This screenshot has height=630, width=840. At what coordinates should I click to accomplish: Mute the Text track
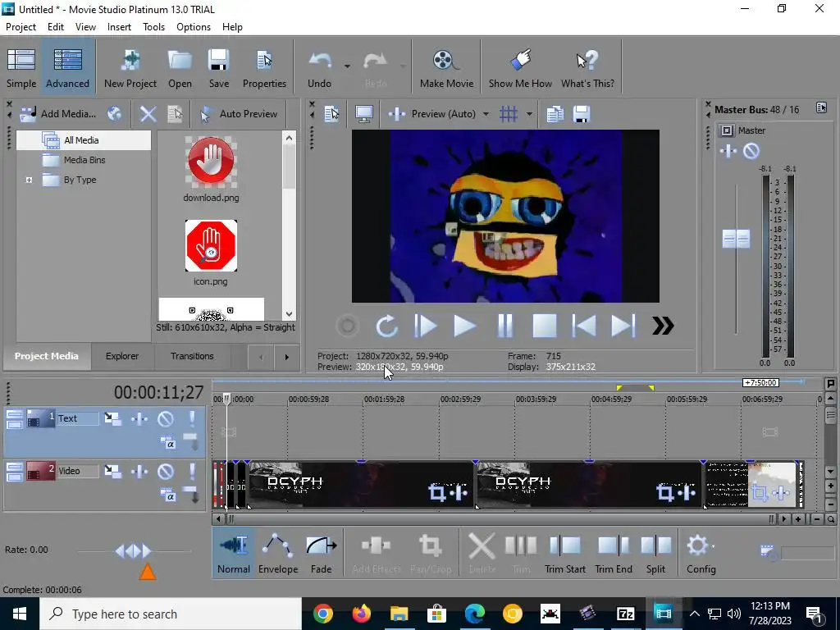166,418
